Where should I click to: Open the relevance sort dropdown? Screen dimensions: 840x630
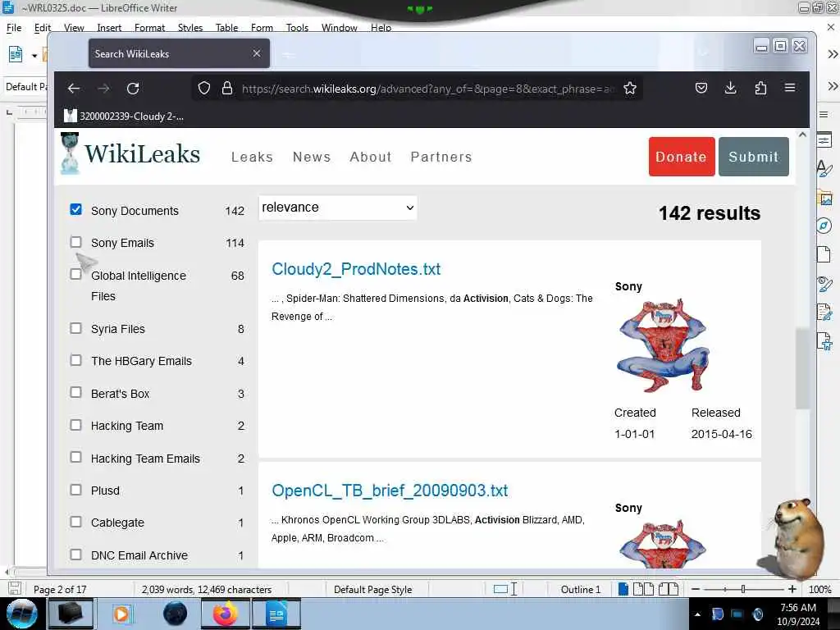[x=337, y=208]
